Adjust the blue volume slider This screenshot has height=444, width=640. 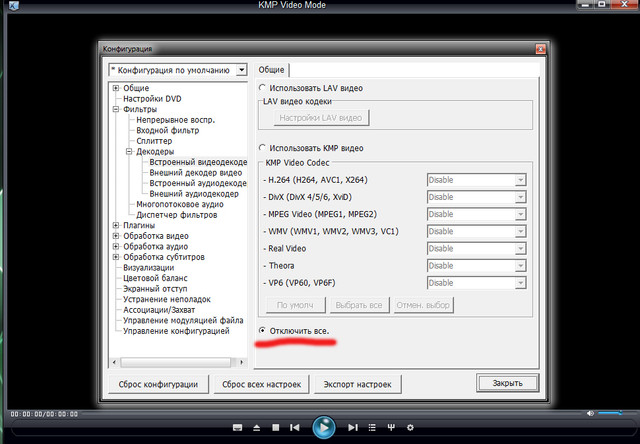point(609,413)
